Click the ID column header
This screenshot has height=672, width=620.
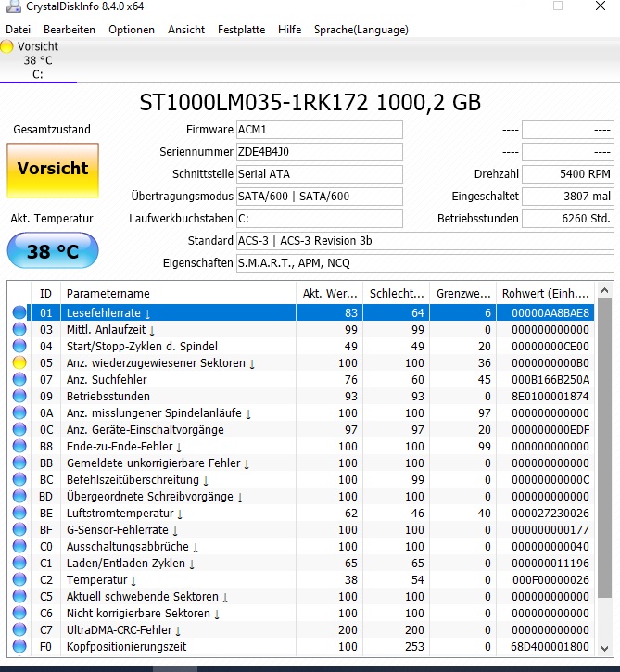(45, 294)
